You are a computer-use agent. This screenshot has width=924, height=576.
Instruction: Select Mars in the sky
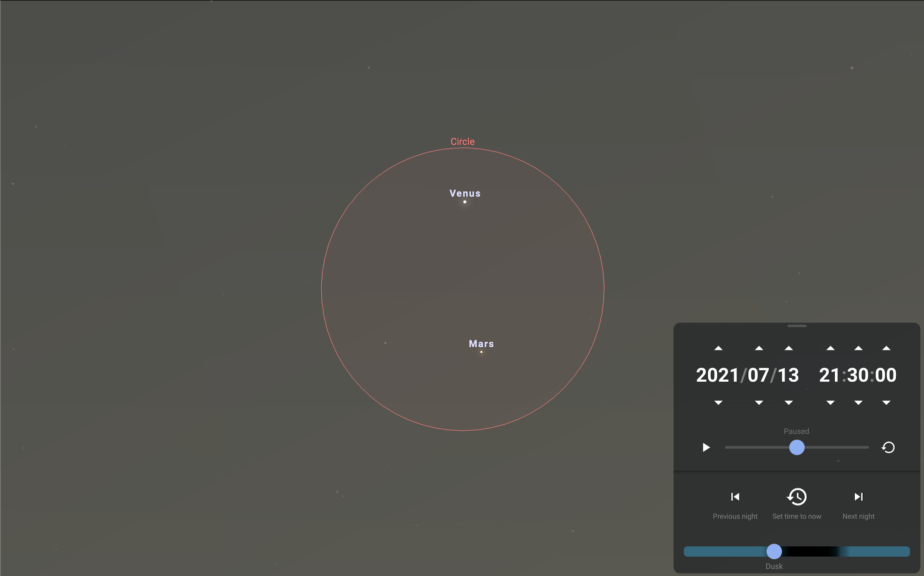[x=481, y=351]
